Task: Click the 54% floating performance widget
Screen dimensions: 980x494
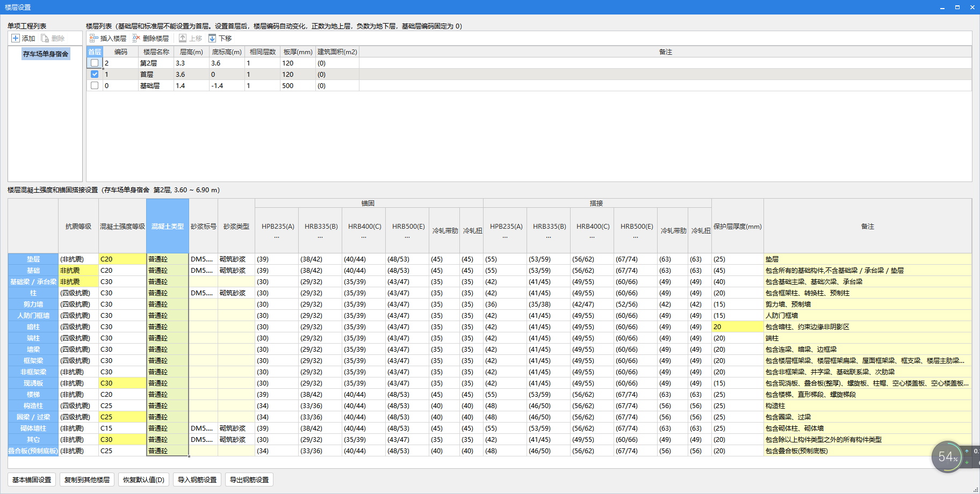Action: point(948,457)
